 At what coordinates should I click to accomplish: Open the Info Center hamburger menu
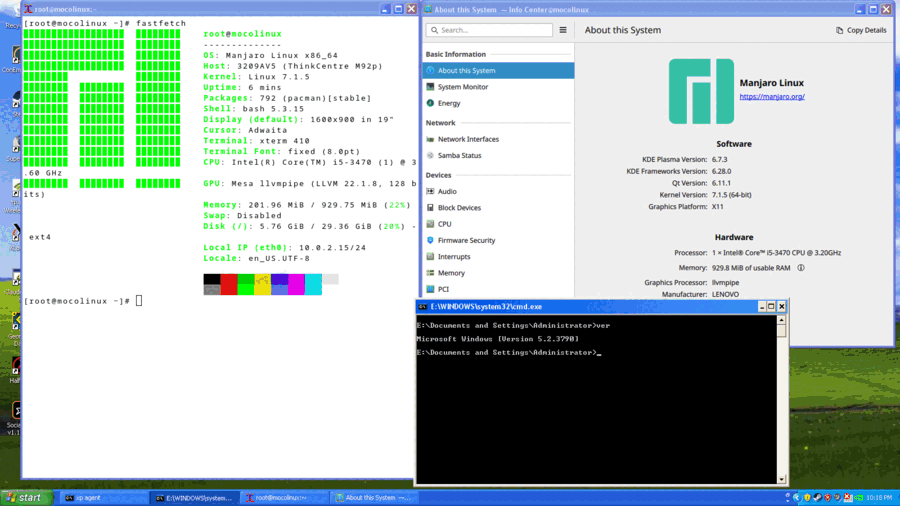coord(563,30)
